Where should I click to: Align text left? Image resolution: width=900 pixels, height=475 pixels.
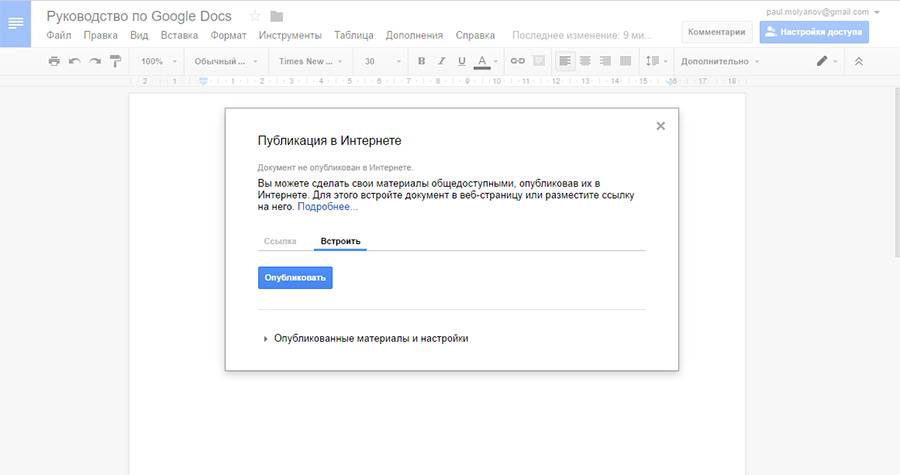coord(565,61)
